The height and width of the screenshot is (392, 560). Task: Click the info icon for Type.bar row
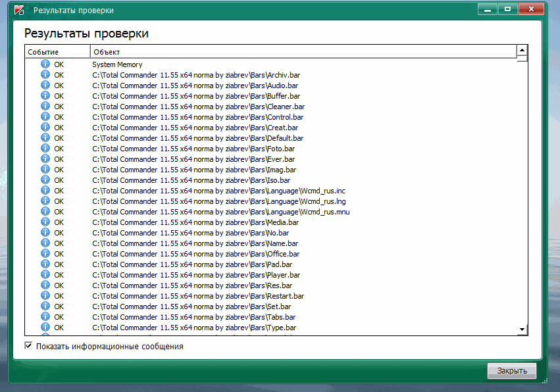click(x=45, y=328)
